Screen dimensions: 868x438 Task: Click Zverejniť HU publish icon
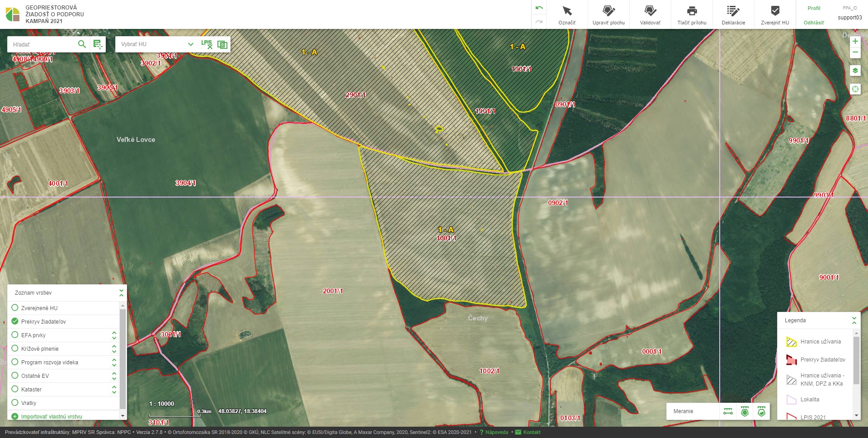[775, 11]
